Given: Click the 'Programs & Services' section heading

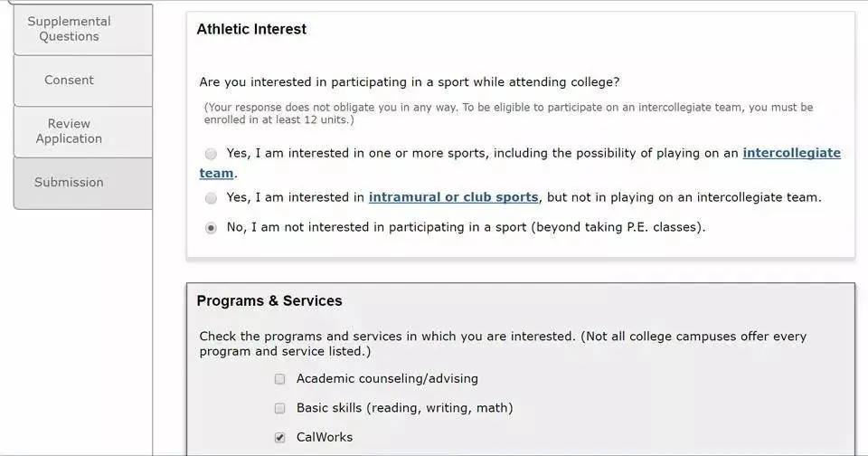Looking at the screenshot, I should 269,300.
